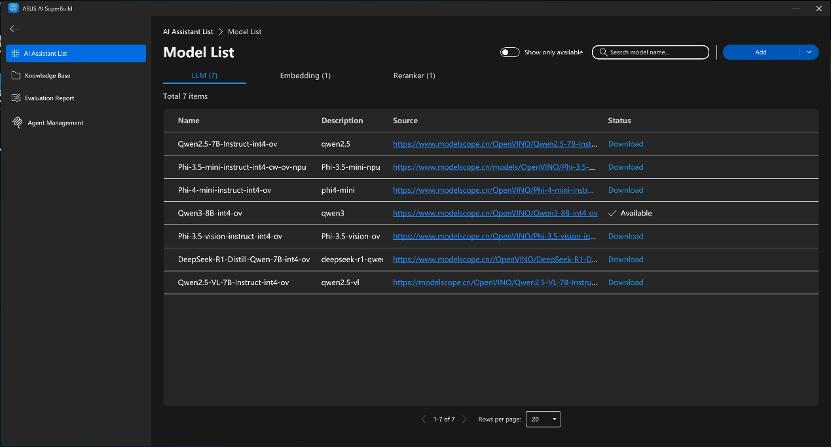Click the AI Assistant List sidebar icon
832x448 pixels.
[x=15, y=53]
